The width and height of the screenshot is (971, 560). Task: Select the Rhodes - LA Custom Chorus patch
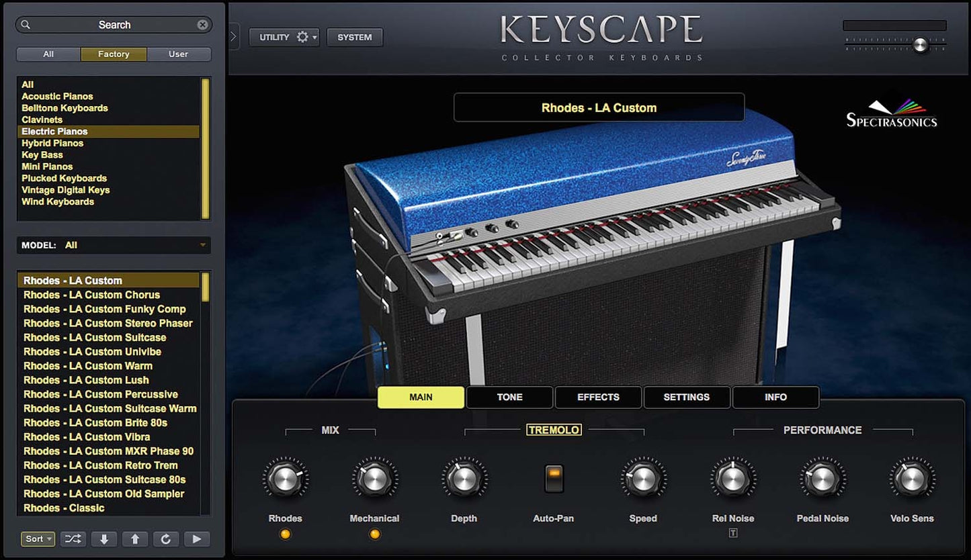[x=92, y=295]
